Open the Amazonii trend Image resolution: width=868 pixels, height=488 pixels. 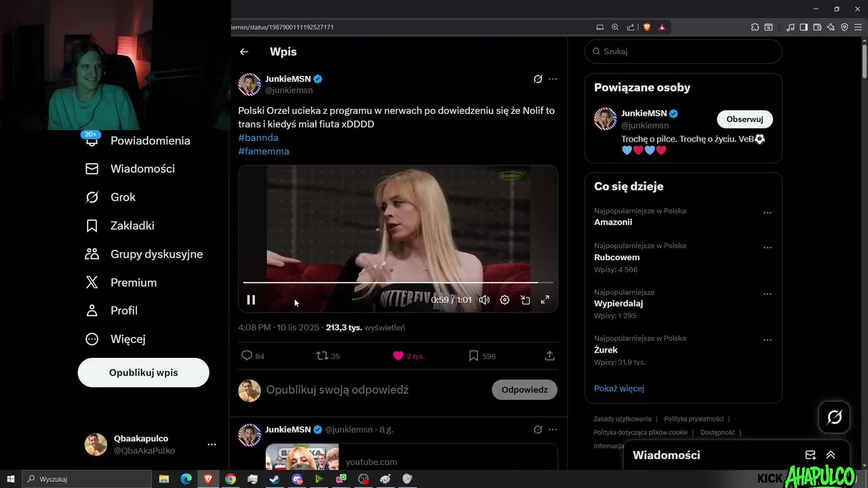[x=613, y=222]
